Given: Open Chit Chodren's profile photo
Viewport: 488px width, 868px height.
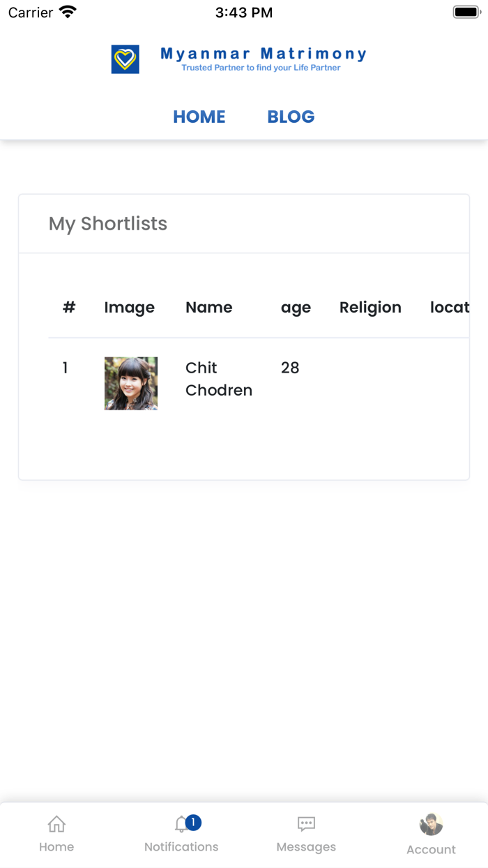Looking at the screenshot, I should (x=130, y=383).
